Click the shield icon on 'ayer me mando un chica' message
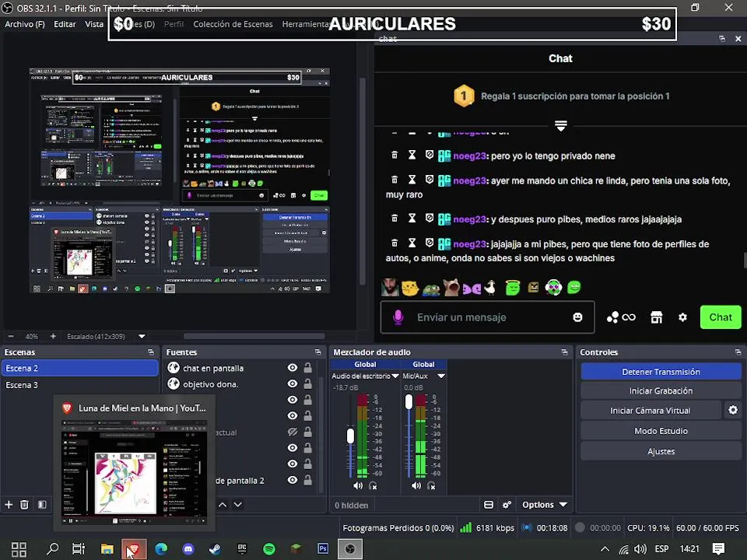This screenshot has width=747, height=560. click(x=430, y=180)
